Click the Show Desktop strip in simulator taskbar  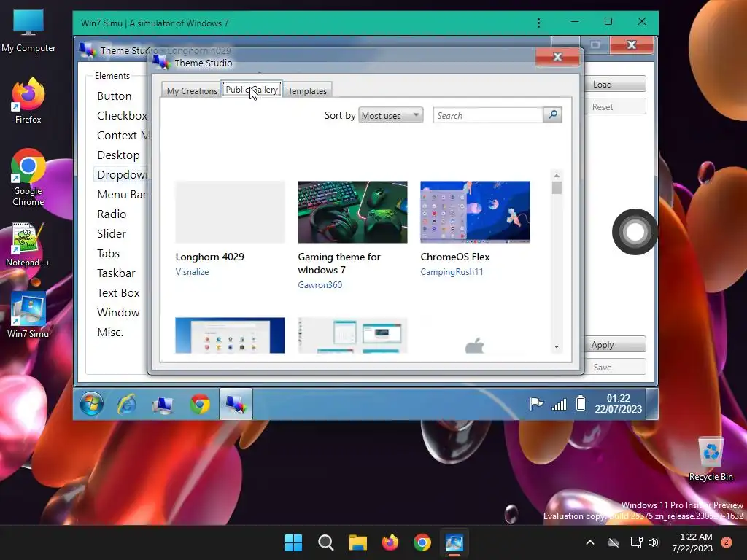(x=651, y=404)
